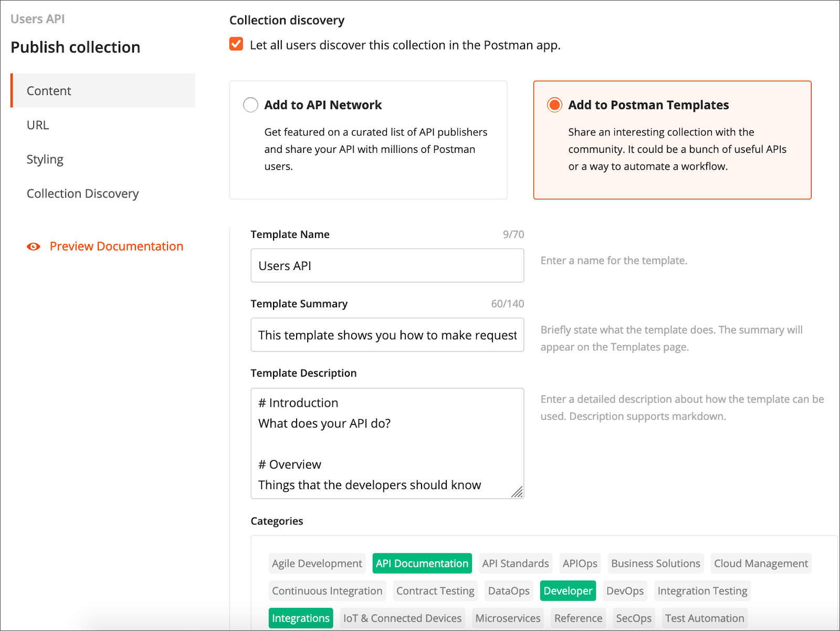This screenshot has width=840, height=631.
Task: Click the Postman Templates card description text
Action: click(x=677, y=149)
